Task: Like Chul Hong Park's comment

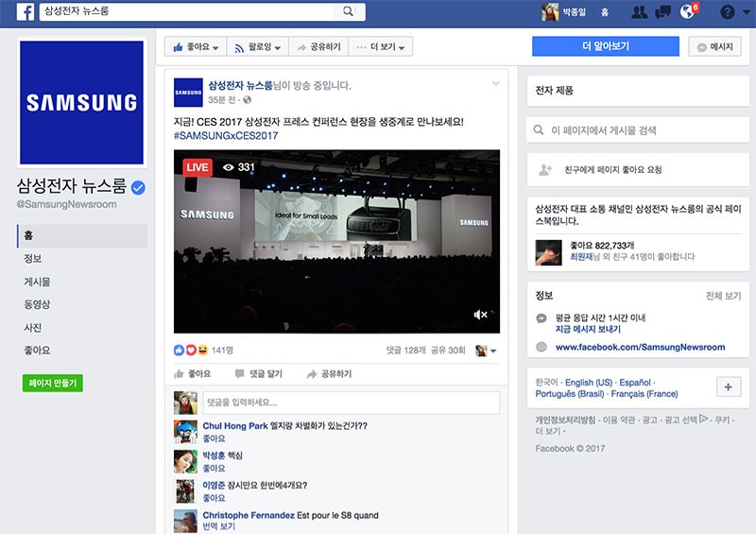Action: 215,439
